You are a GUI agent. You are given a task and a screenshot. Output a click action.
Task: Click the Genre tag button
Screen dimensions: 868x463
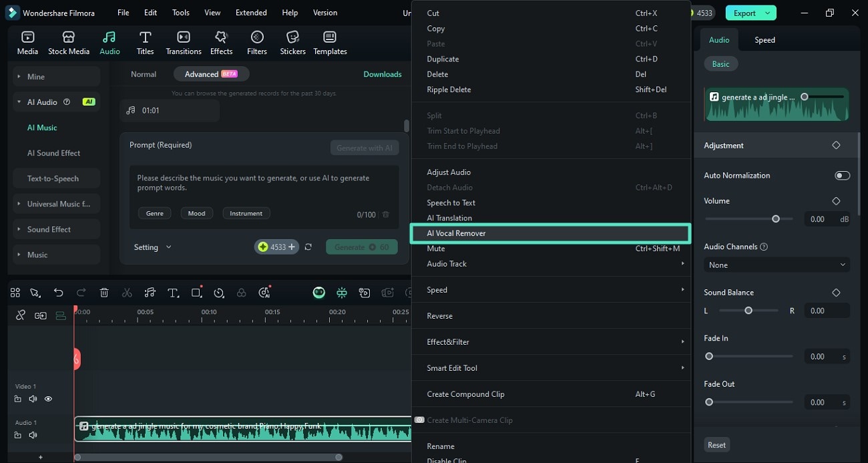154,213
